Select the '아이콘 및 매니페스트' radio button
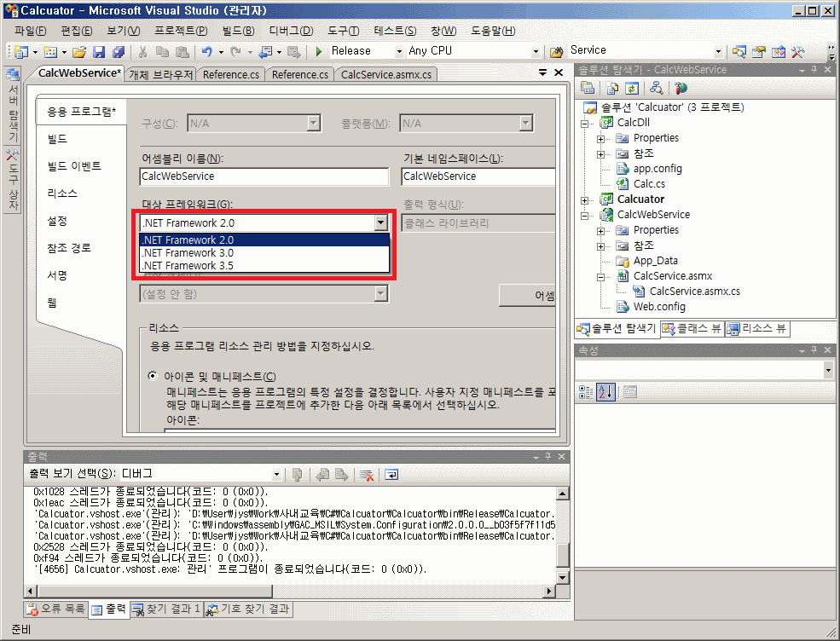This screenshot has width=840, height=641. point(153,376)
